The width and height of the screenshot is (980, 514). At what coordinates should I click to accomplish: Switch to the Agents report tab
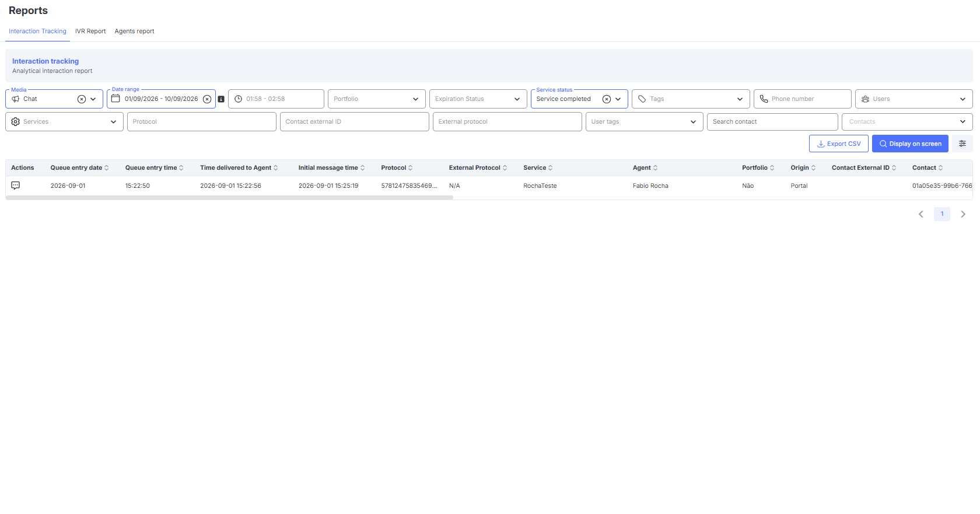click(x=134, y=32)
